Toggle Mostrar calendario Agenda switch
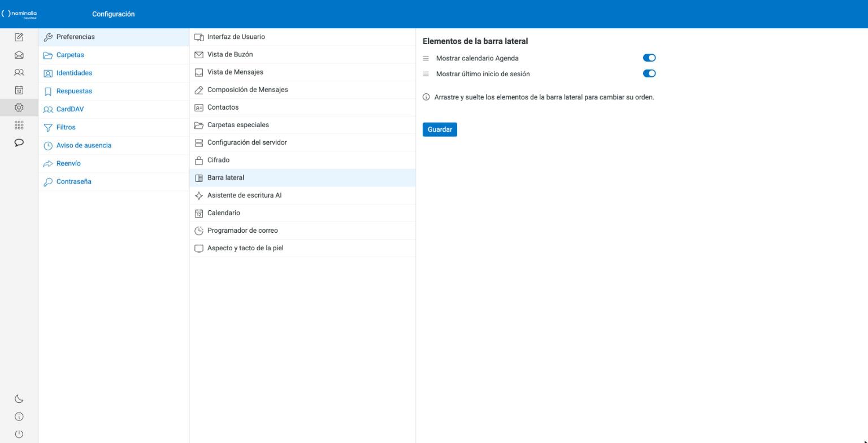The height and width of the screenshot is (443, 868). pyautogui.click(x=649, y=58)
